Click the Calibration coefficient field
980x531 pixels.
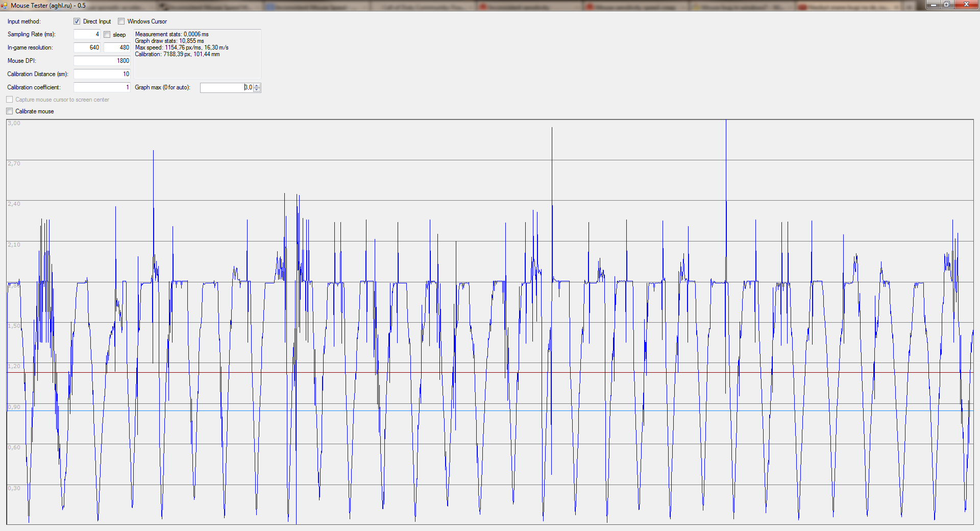click(102, 87)
